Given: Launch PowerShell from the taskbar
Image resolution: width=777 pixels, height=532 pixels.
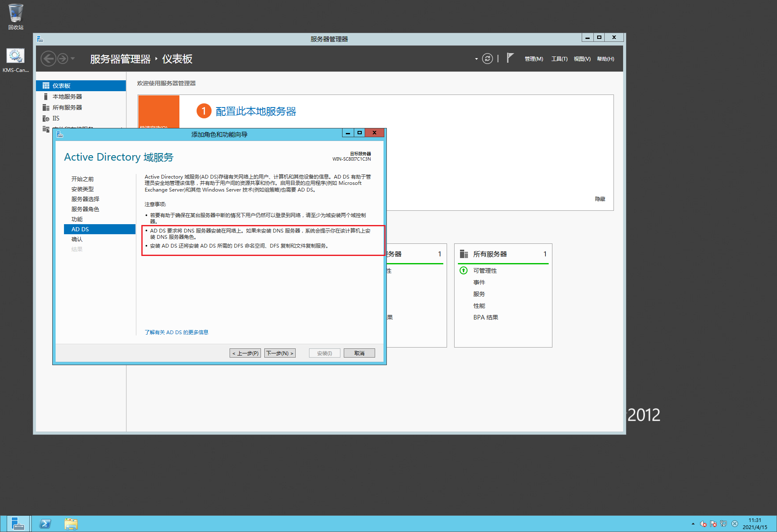Looking at the screenshot, I should coord(45,524).
